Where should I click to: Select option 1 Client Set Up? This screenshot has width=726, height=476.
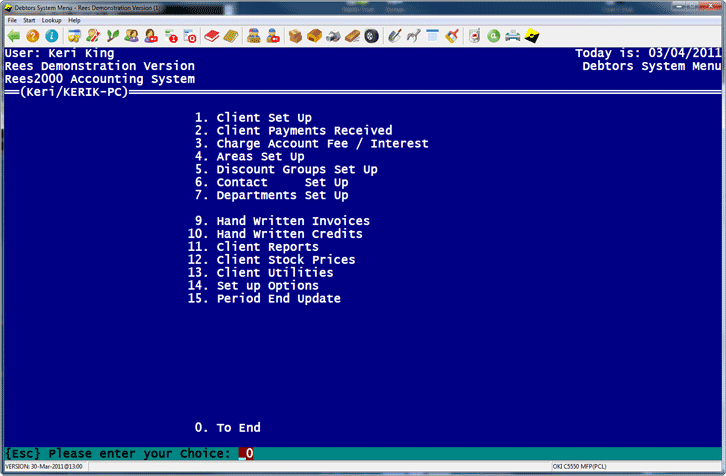click(263, 118)
